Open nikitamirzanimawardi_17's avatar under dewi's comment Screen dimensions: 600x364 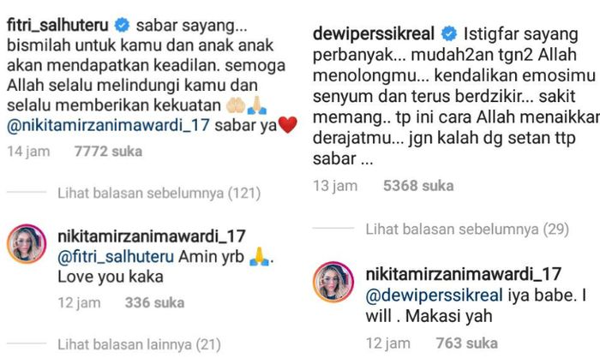click(333, 282)
